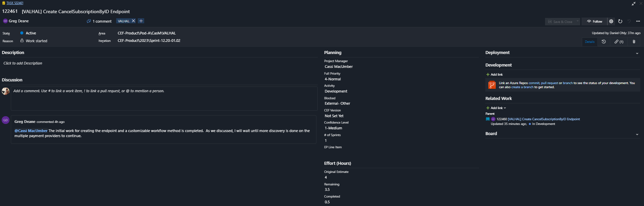The image size is (644, 206).
Task: Click the parent user story book icon
Action: click(x=488, y=119)
